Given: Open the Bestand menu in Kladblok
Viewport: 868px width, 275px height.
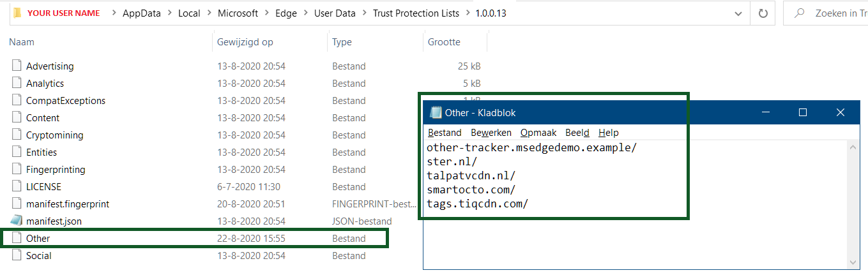Looking at the screenshot, I should (445, 133).
